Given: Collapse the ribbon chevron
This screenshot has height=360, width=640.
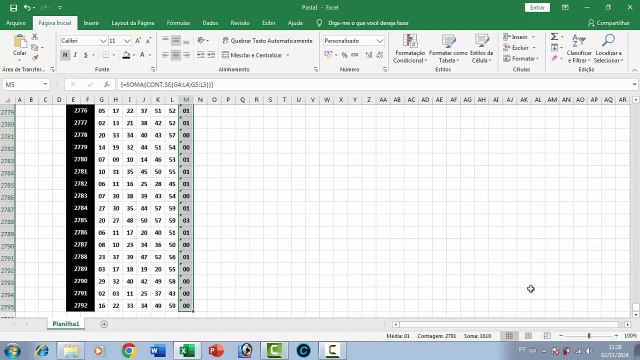Looking at the screenshot, I should click(634, 70).
